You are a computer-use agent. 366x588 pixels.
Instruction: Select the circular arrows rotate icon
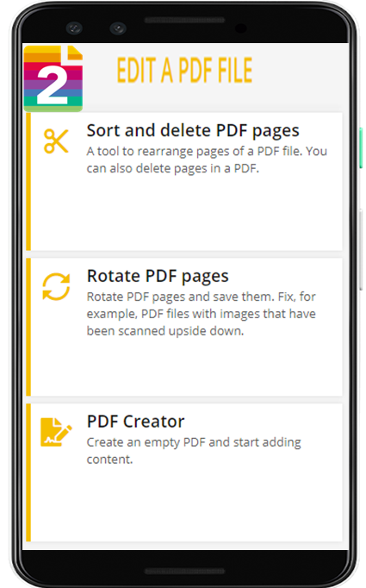pyautogui.click(x=56, y=287)
